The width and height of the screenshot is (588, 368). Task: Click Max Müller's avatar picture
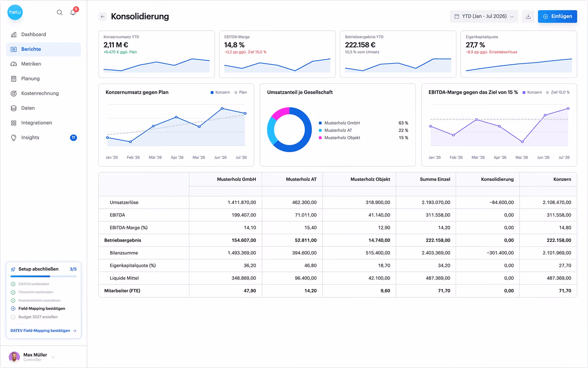14,357
